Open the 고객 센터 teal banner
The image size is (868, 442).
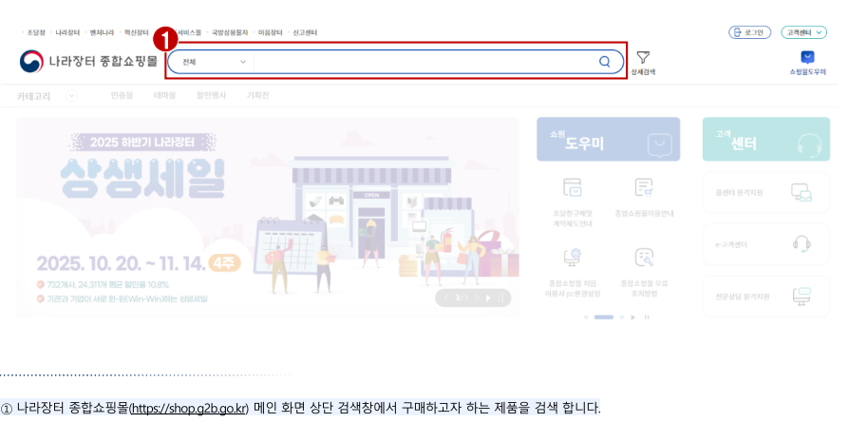click(766, 139)
